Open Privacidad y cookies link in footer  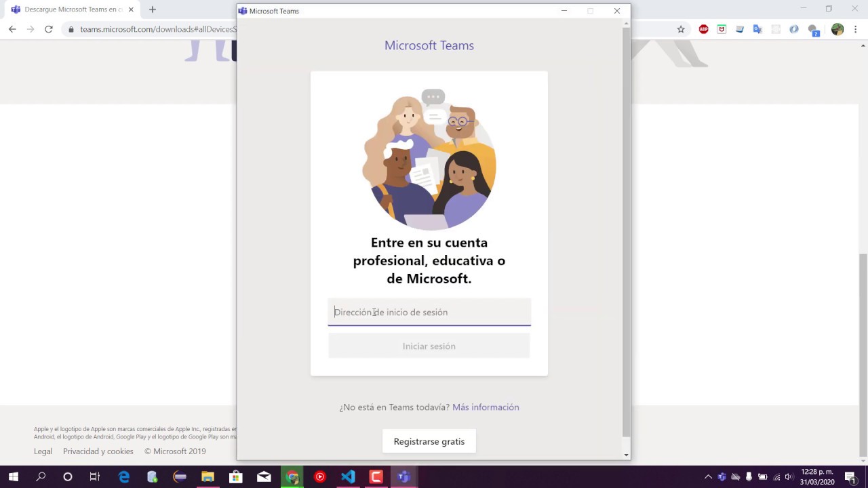point(98,451)
